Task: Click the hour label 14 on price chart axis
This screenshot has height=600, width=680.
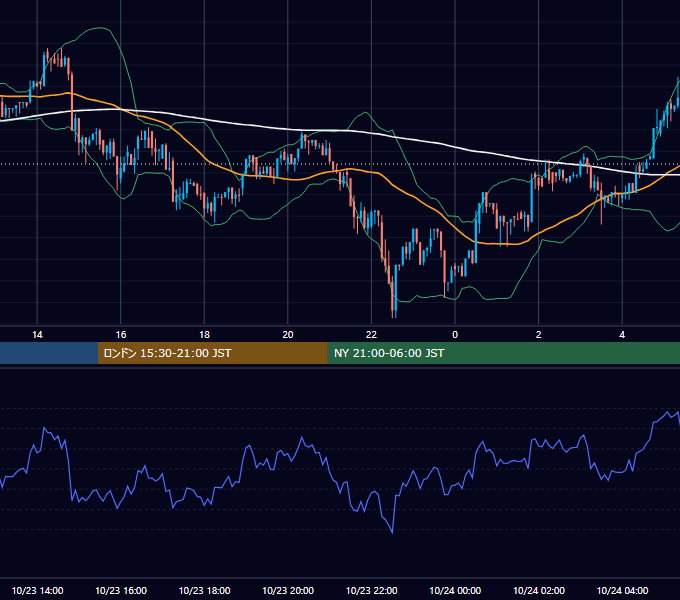Action: (37, 335)
